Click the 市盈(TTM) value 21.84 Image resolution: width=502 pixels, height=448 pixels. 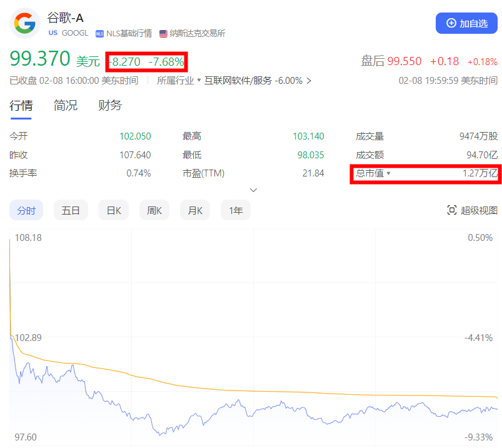313,173
